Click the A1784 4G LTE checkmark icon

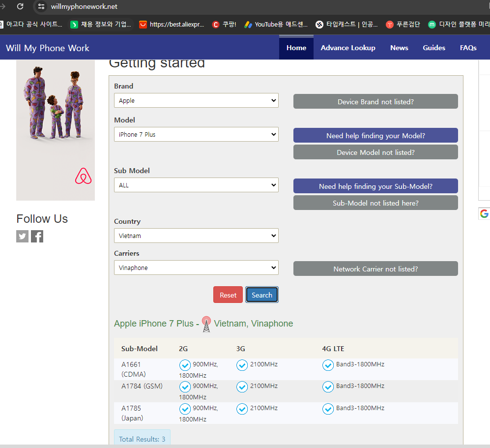pos(328,387)
